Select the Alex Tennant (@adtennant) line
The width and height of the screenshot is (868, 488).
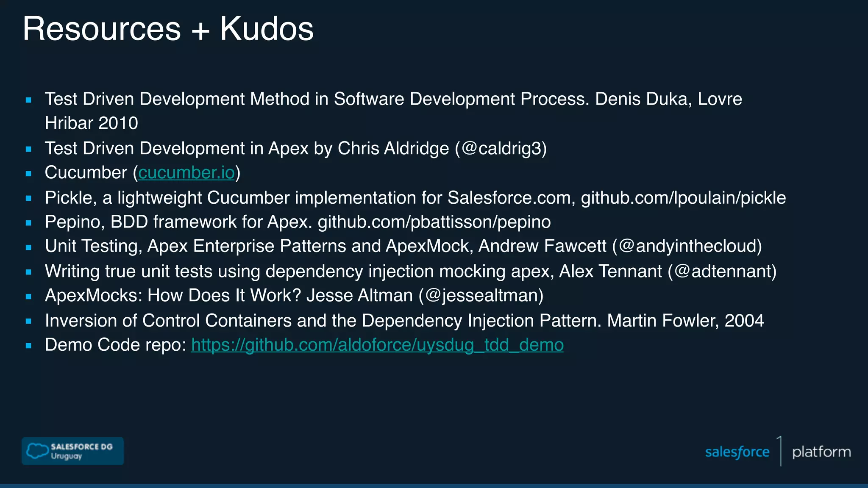[x=411, y=272]
